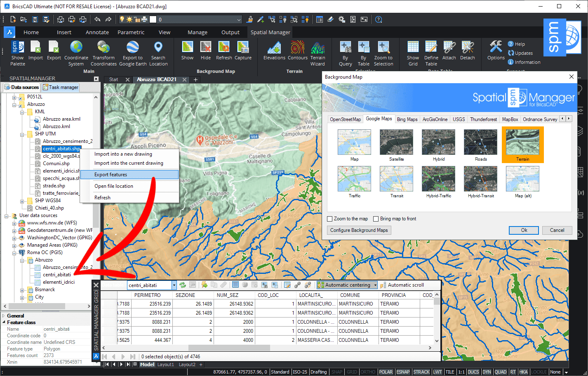Switch to the OpenStreetMap tab
Screen dimensions: 588x376
click(346, 119)
